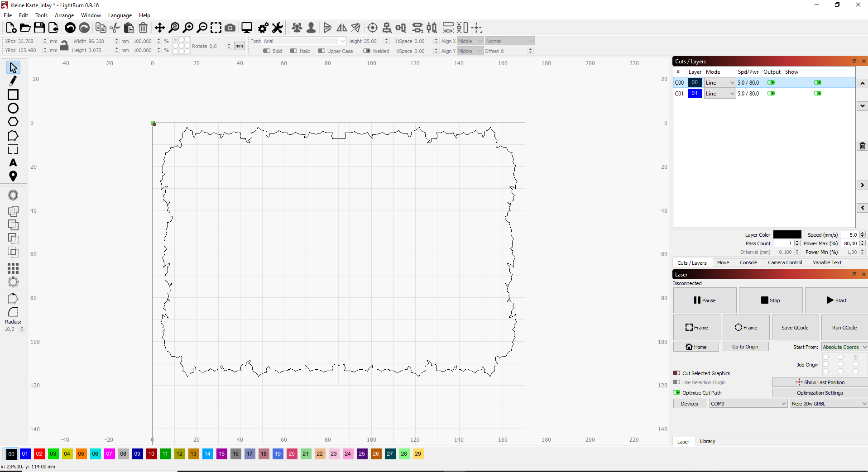Open the Arrange menu
Image resolution: width=868 pixels, height=472 pixels.
pos(64,15)
